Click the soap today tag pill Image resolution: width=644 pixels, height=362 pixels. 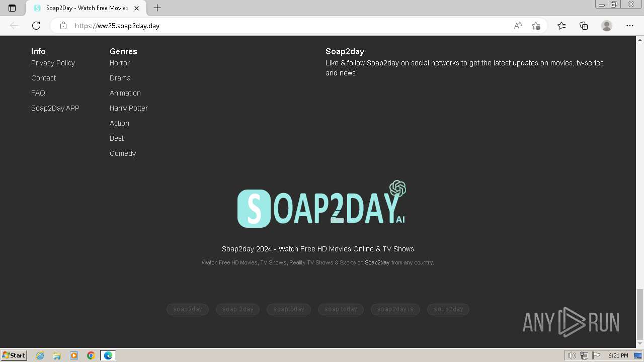click(x=341, y=309)
